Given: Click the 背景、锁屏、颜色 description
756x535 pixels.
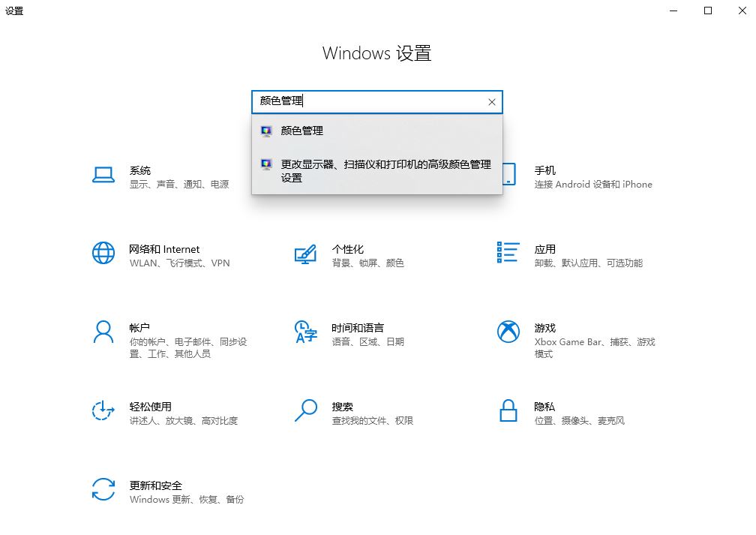Looking at the screenshot, I should (367, 263).
